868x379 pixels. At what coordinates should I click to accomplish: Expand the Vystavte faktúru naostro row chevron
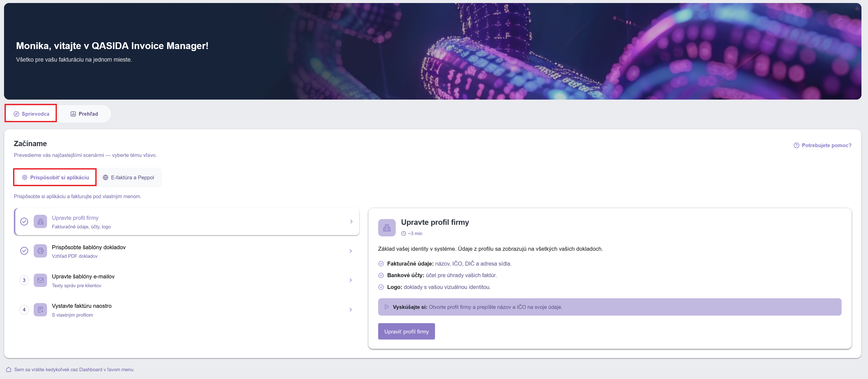[x=350, y=310]
